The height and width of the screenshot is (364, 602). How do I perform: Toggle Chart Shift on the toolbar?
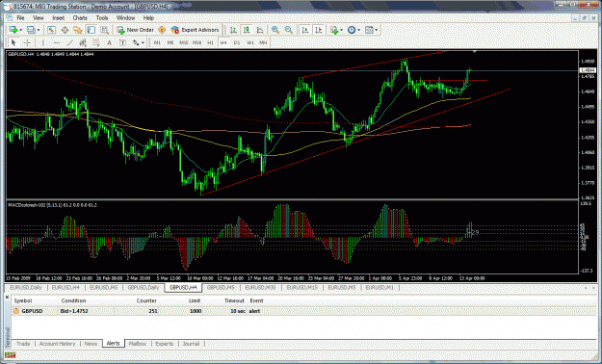pyautogui.click(x=319, y=30)
